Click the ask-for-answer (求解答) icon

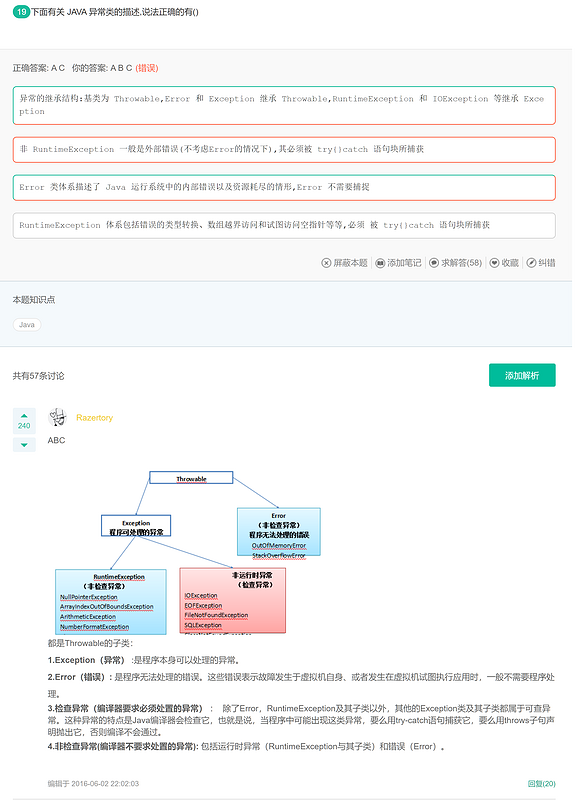434,263
